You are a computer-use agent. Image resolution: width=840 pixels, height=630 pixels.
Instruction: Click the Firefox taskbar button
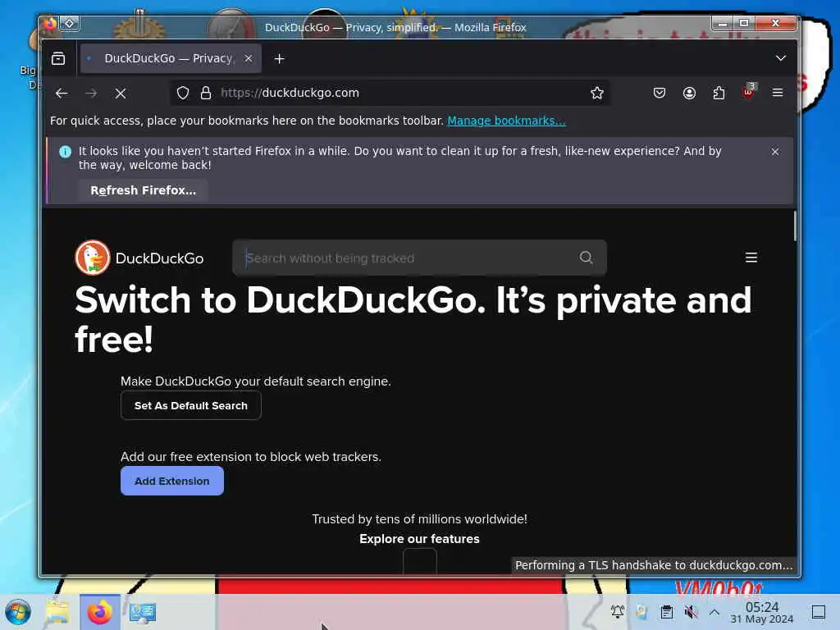[99, 612]
